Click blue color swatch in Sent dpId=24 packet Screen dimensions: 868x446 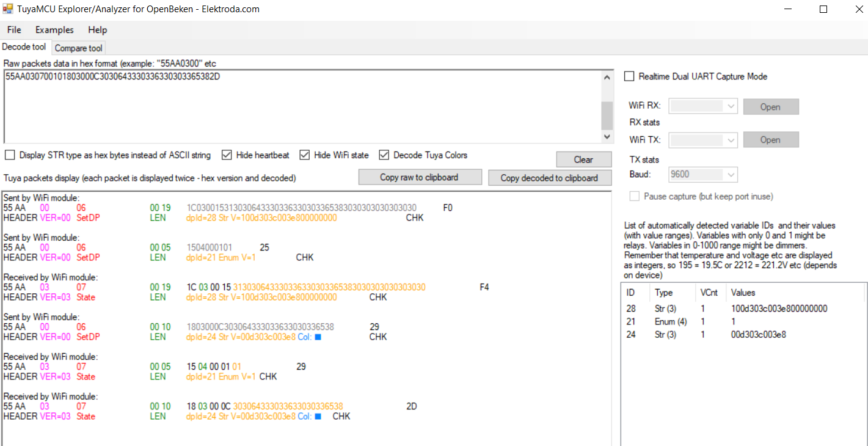(318, 337)
